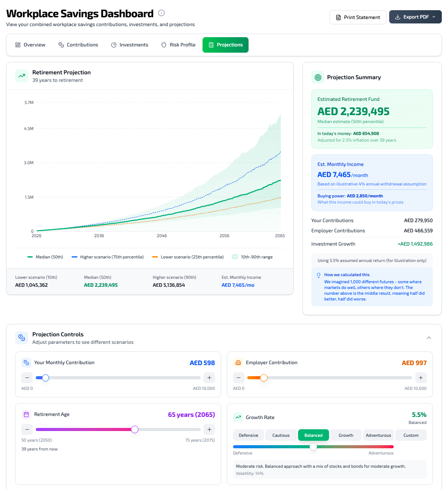Select the Risk Profile tab
The image size is (448, 489).
[178, 45]
